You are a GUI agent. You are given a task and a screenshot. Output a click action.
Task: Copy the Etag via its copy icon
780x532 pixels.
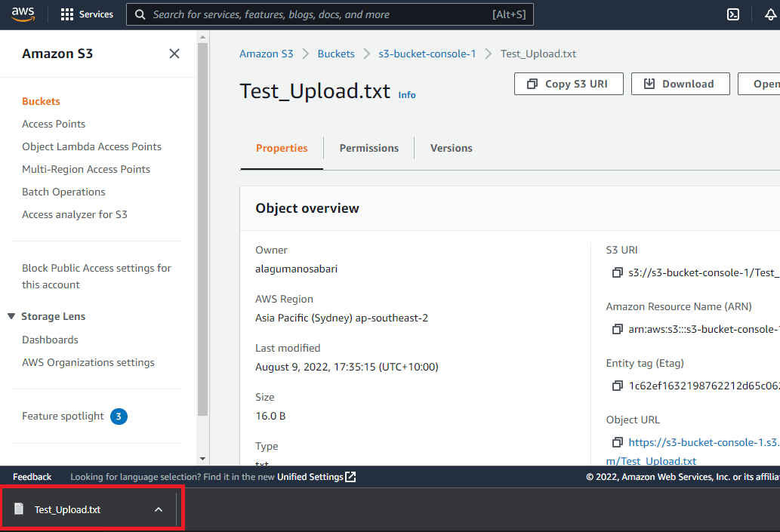617,386
